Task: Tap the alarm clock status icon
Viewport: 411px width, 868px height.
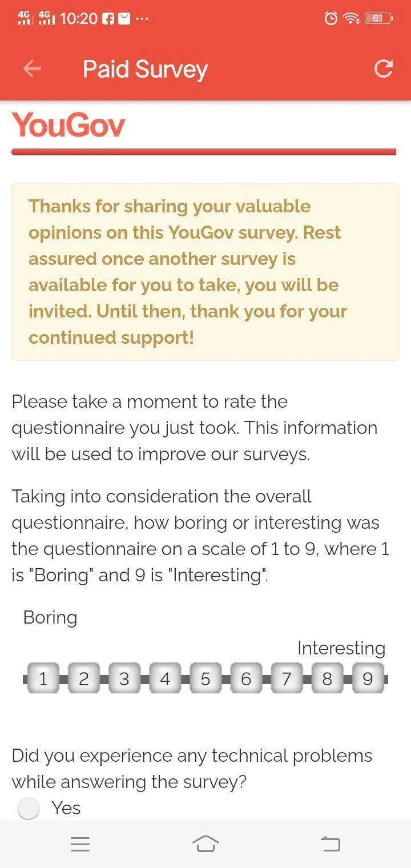Action: (x=331, y=19)
